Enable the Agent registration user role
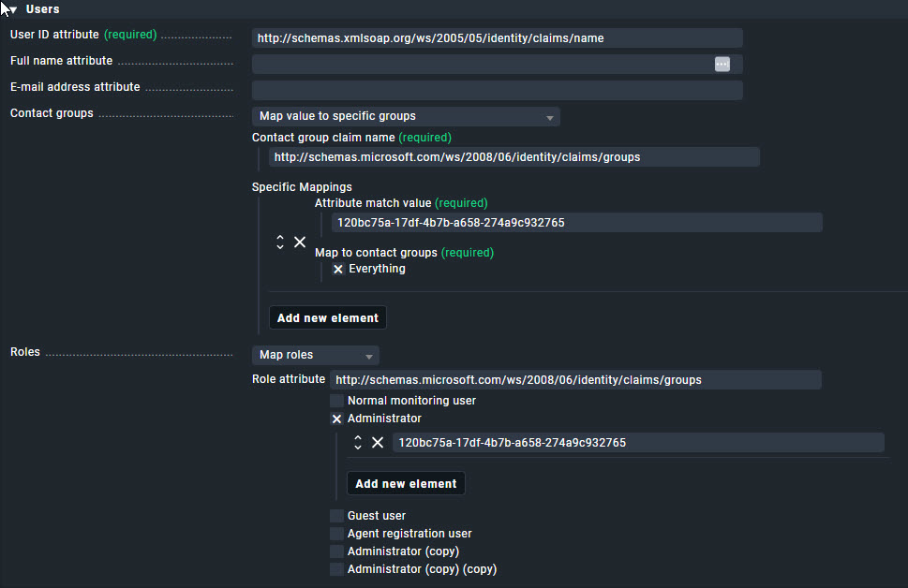 coord(336,533)
